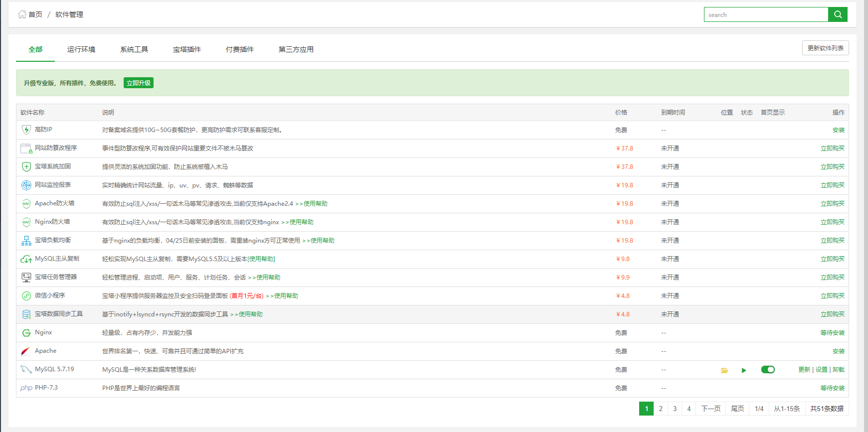Image resolution: width=868 pixels, height=432 pixels.
Task: Click the PHP-7.3 logo icon
Action: [26, 388]
